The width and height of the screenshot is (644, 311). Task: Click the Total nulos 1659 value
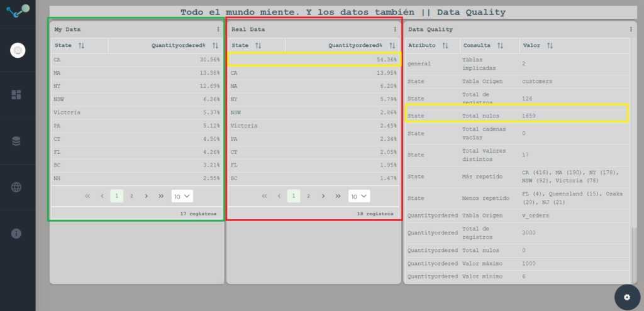point(528,116)
